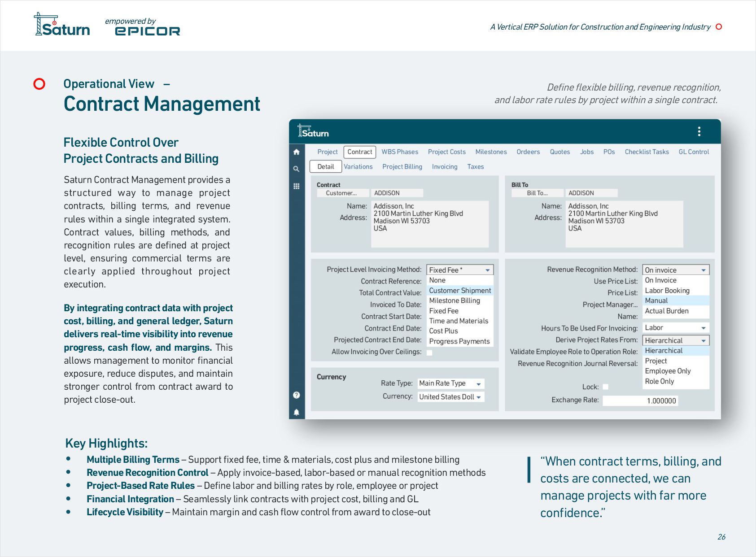Expand the Project Level Invoicing Method dropdown
The image size is (756, 557).
tap(460, 270)
